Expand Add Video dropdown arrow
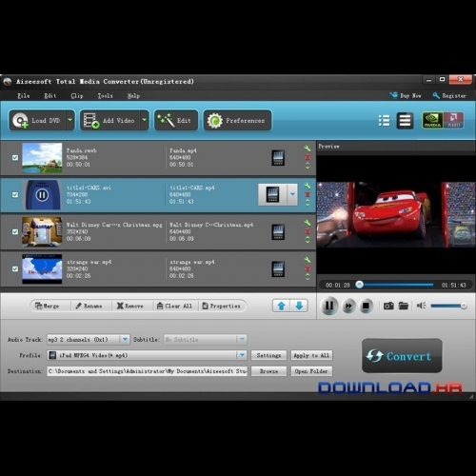 click(x=145, y=120)
